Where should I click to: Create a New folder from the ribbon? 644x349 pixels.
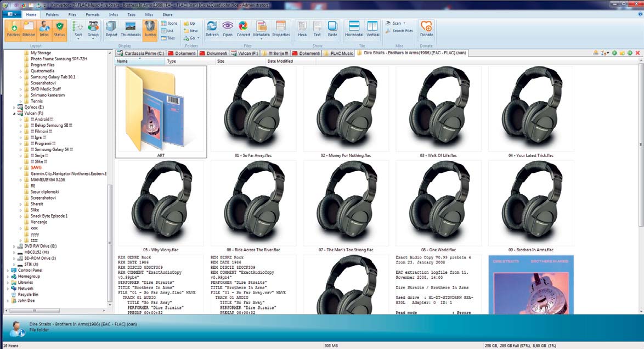coord(190,31)
